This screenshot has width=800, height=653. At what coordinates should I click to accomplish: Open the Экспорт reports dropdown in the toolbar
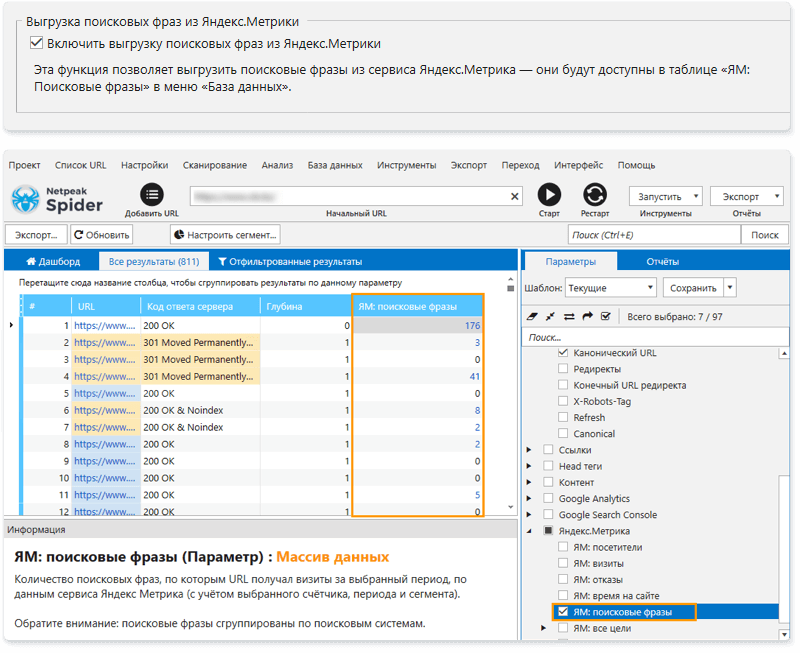746,196
